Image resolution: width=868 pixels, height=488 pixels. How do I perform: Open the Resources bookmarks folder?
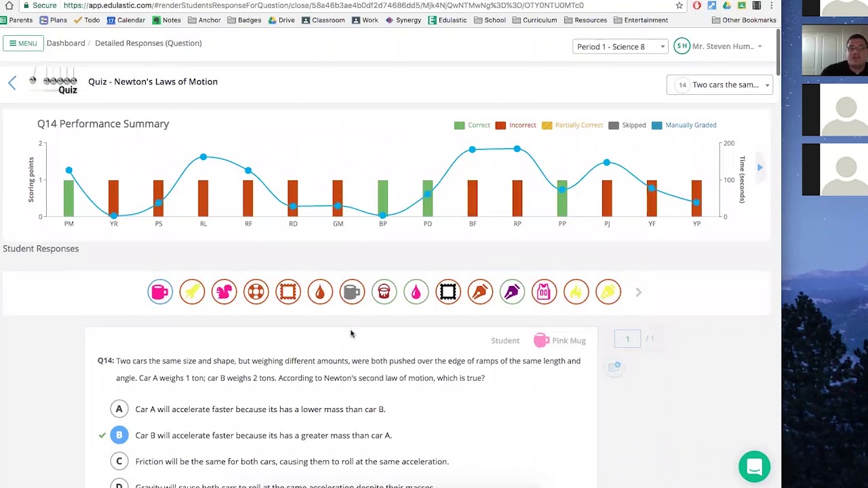(x=586, y=20)
